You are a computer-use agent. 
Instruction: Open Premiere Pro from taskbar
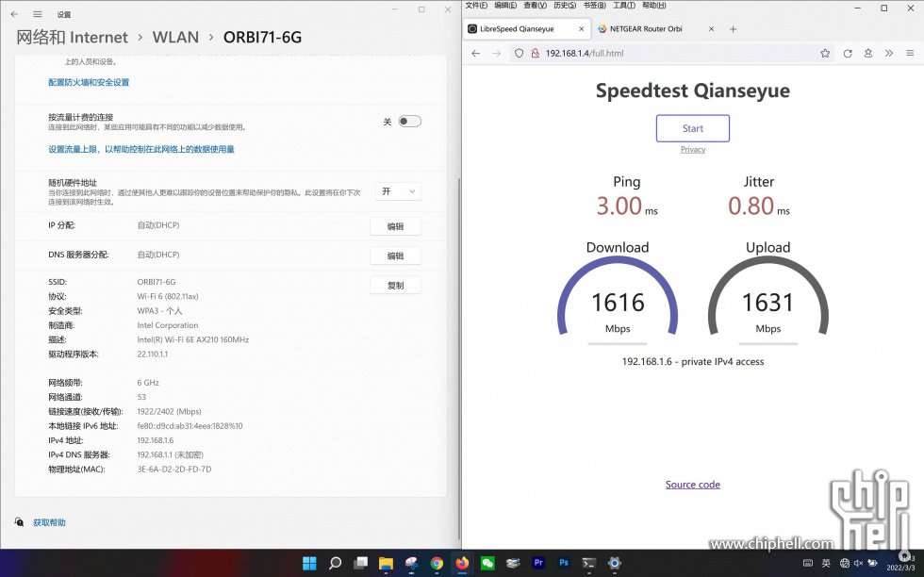click(x=538, y=563)
